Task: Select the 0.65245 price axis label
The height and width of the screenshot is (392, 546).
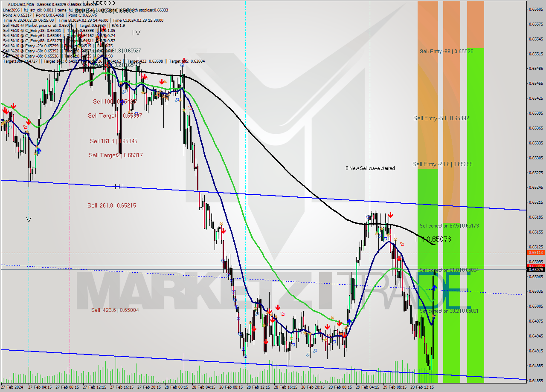Action: 536,187
